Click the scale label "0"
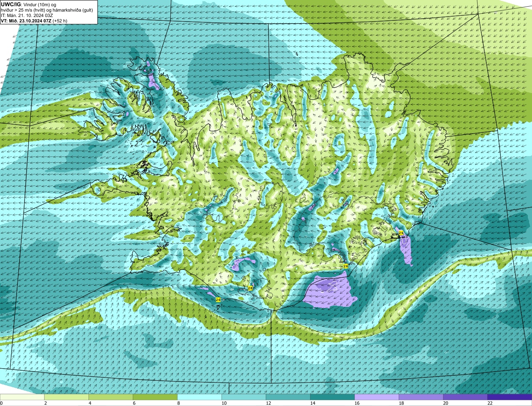532x406 pixels. point(1,403)
